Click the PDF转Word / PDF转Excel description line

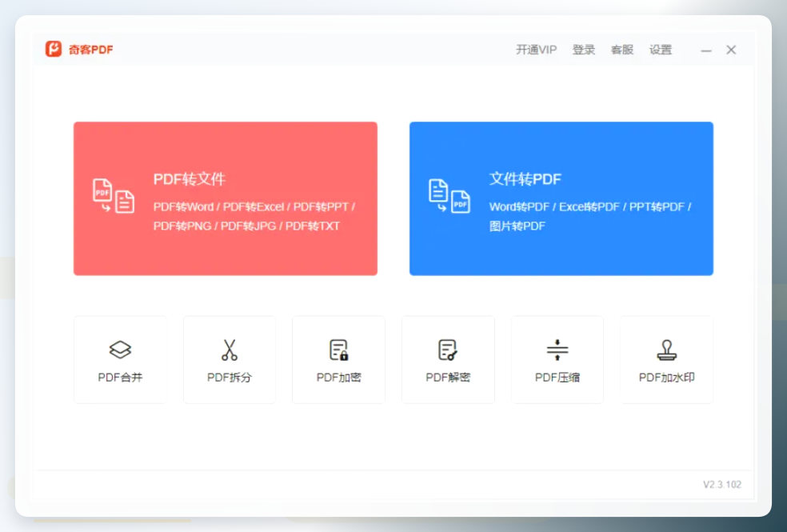254,206
